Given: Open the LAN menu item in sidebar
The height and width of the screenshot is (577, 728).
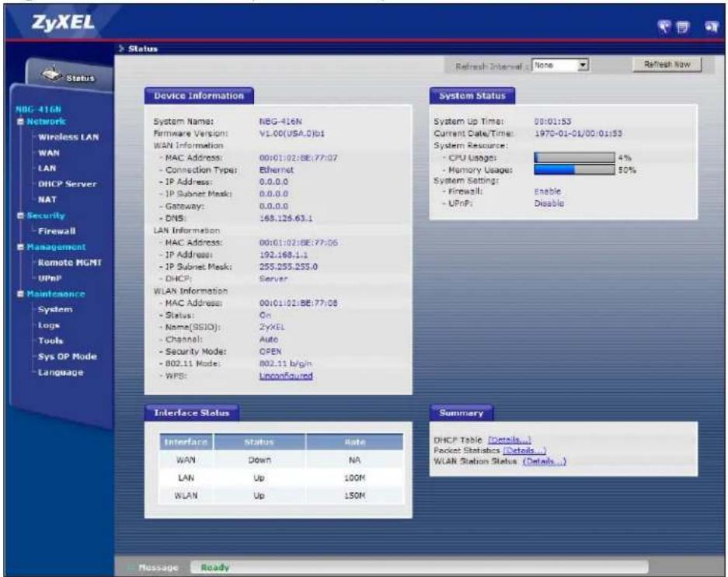Looking at the screenshot, I should click(47, 168).
